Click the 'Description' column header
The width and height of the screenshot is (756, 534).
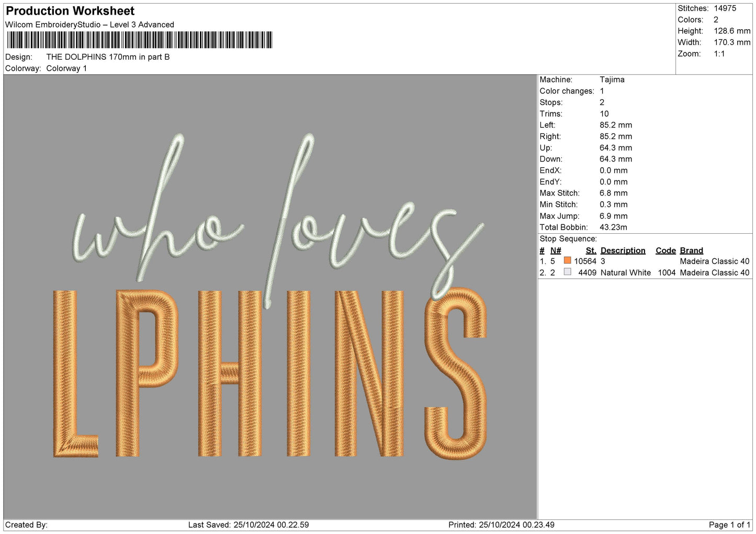(623, 251)
